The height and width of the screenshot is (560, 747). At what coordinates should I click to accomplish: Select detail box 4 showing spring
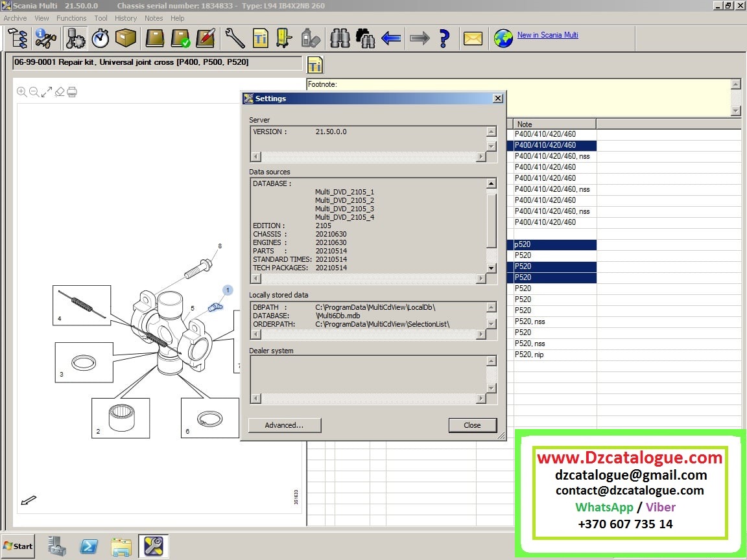82,305
